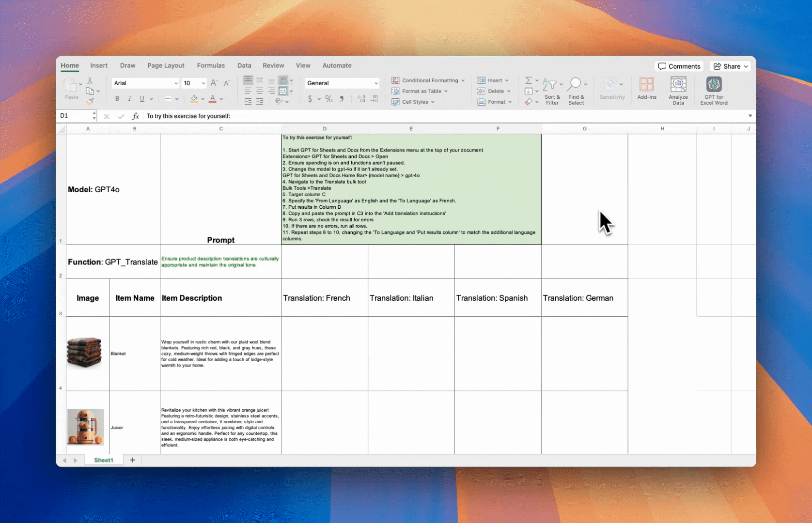Toggle Align Left
Viewport: 812px width, 523px height.
pyautogui.click(x=248, y=91)
